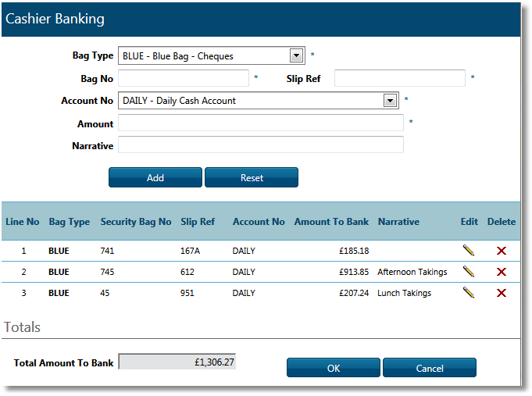The height and width of the screenshot is (396, 532).
Task: Expand the Account No dropdown
Action: [x=390, y=100]
